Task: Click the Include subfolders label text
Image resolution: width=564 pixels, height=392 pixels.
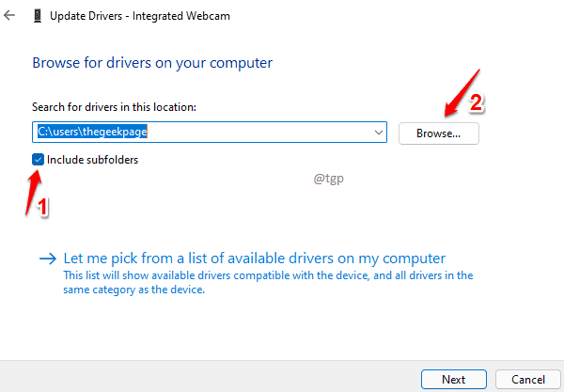Action: [x=92, y=160]
